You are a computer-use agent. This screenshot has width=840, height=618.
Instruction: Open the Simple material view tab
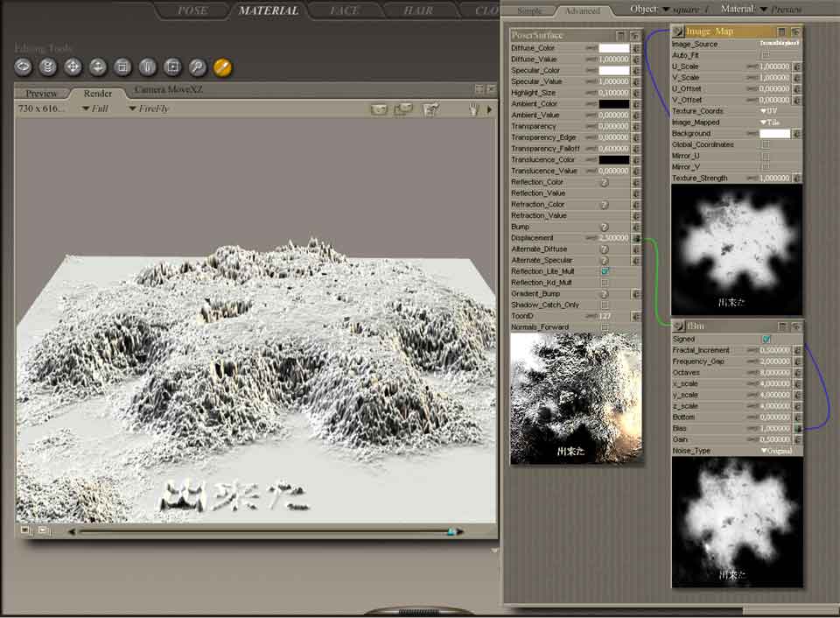tap(529, 11)
